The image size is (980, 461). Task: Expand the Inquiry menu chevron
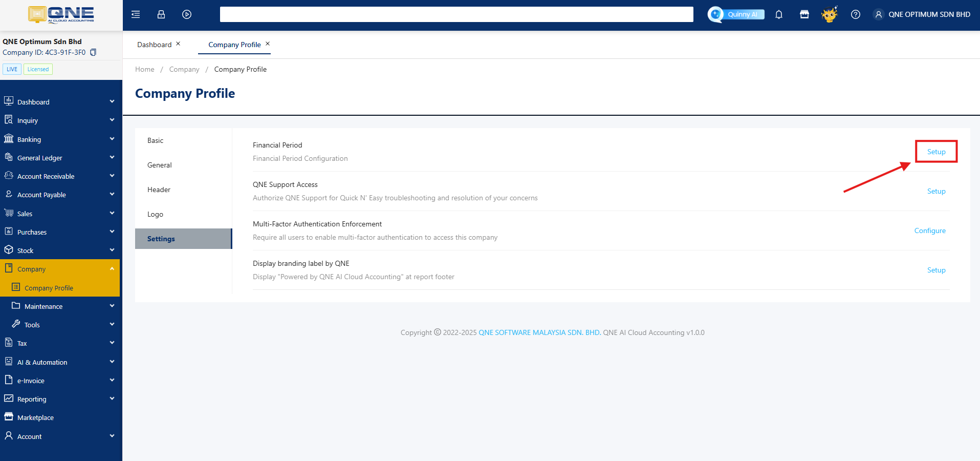pos(112,120)
